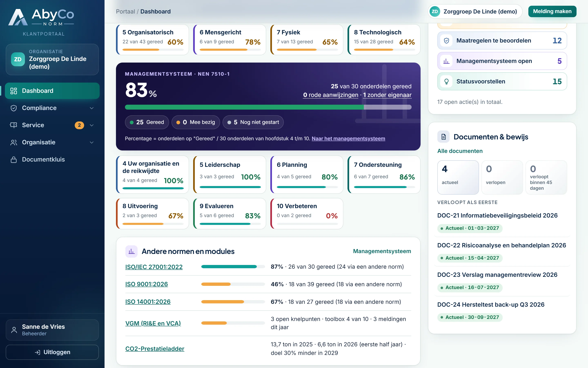The image size is (588, 368).
Task: Click the chart icon beside Managementsysteem open
Action: pos(446,61)
